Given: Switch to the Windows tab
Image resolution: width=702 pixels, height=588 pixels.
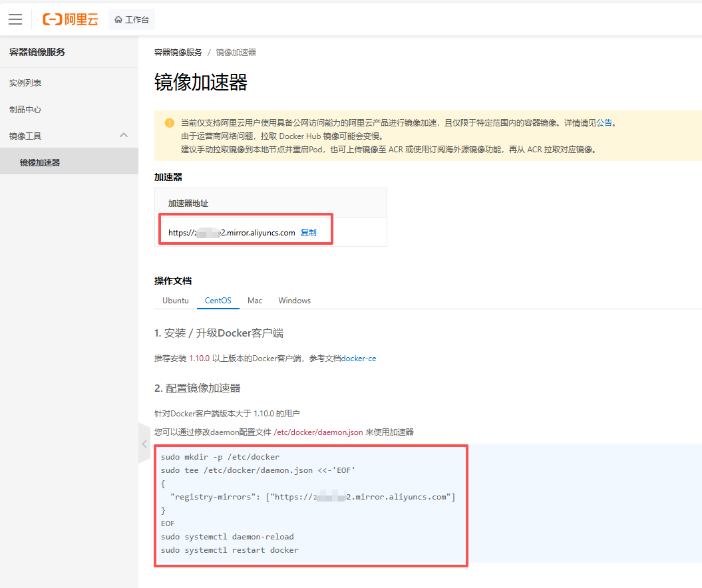Looking at the screenshot, I should pyautogui.click(x=294, y=300).
